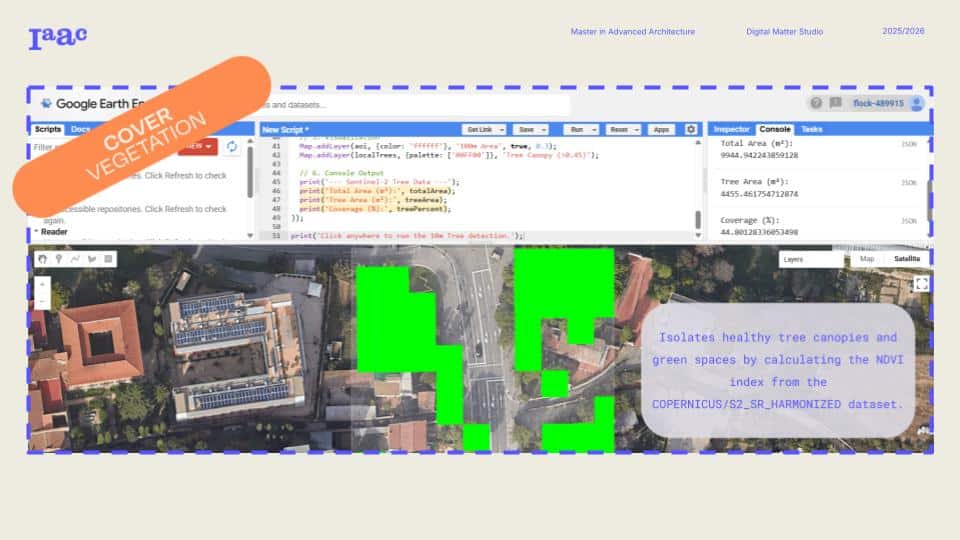Switch the map to Satellite view
The height and width of the screenshot is (540, 960).
[907, 259]
